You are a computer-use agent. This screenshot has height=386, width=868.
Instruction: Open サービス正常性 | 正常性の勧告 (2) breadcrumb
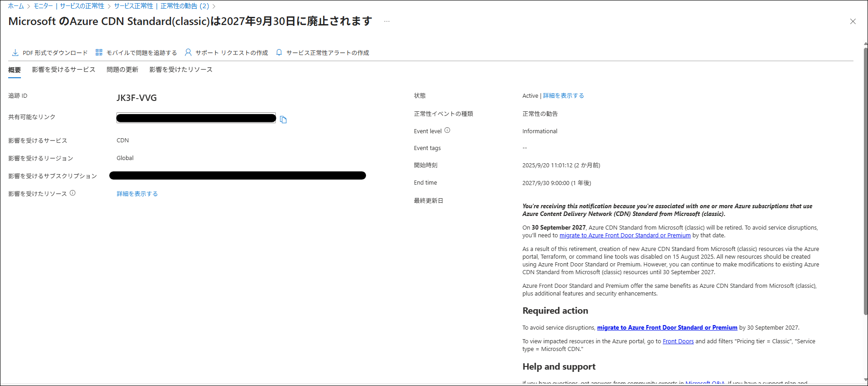click(x=162, y=6)
